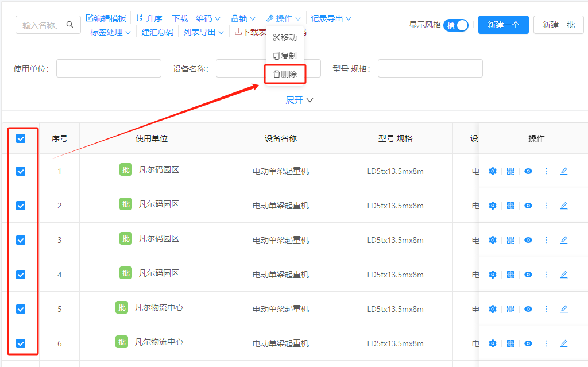
Task: Preview row 3 using the eye icon
Action: tap(528, 240)
